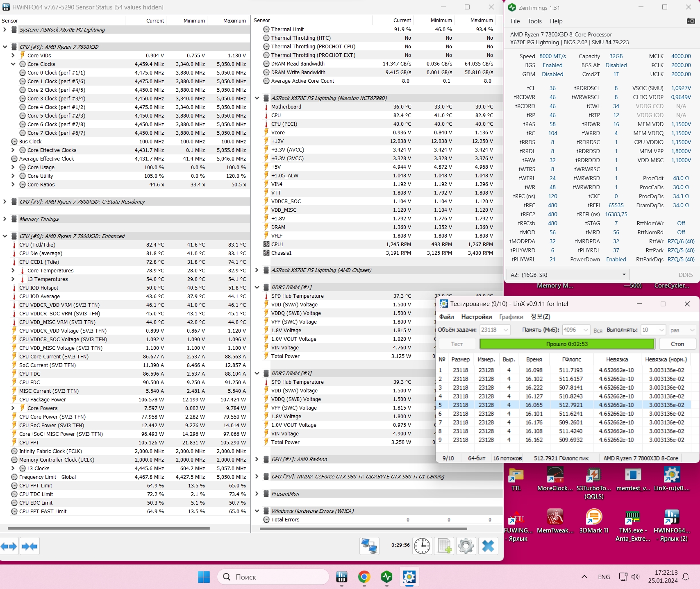
Task: Open the File menu in ZenTimings
Action: (x=515, y=21)
